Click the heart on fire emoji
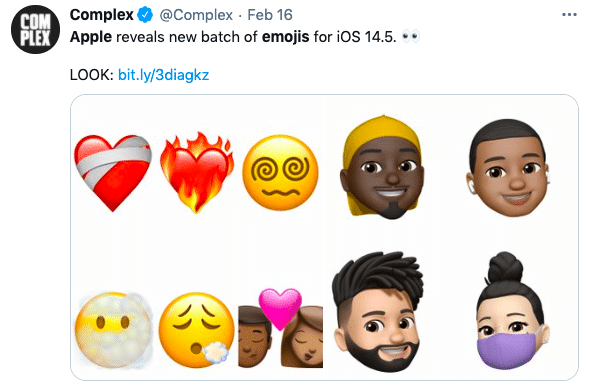The width and height of the screenshot is (594, 389). coord(196,172)
